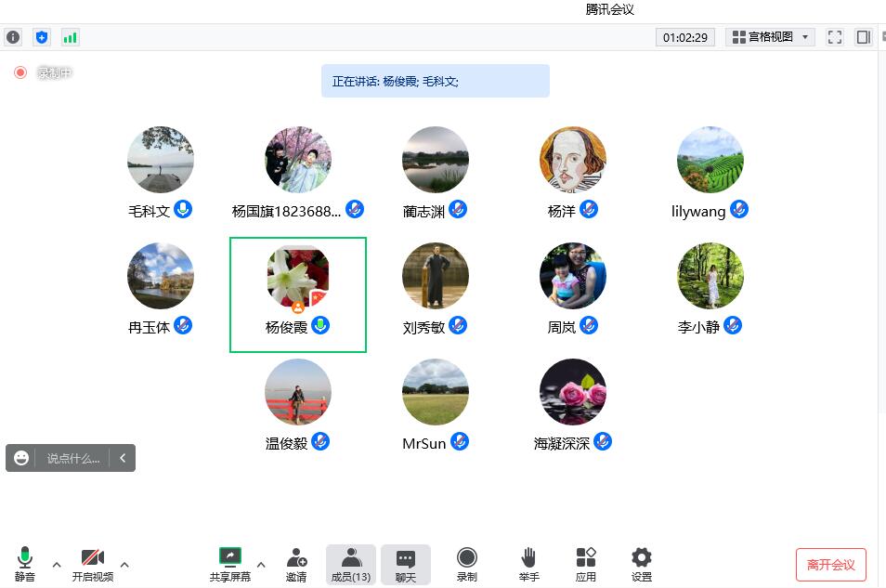Check network quality via signal bars icon

coord(71,37)
